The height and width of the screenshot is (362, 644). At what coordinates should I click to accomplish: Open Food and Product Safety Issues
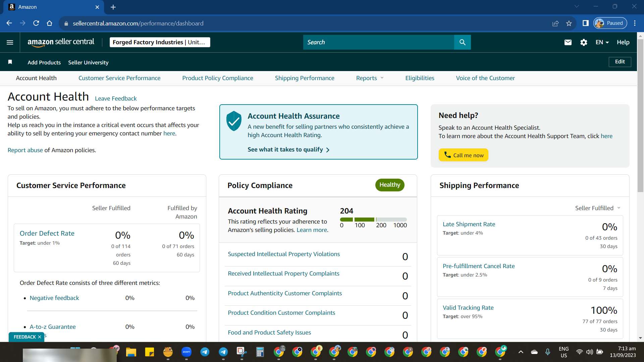click(269, 333)
